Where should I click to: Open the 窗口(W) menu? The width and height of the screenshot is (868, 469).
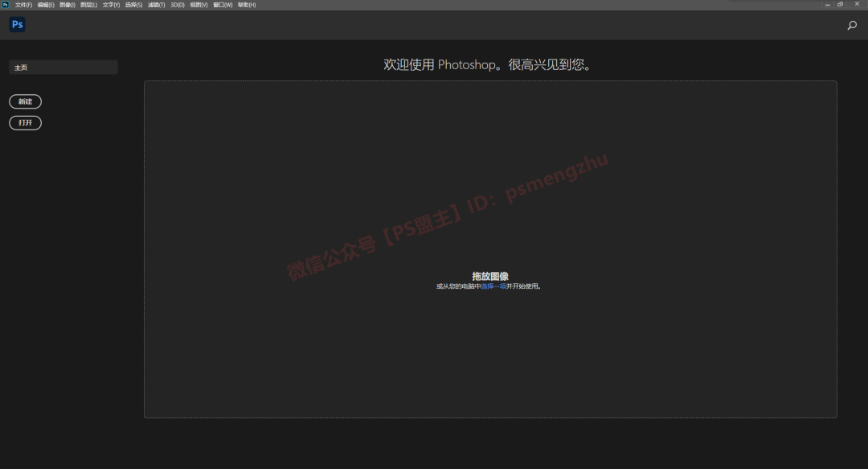coord(223,5)
